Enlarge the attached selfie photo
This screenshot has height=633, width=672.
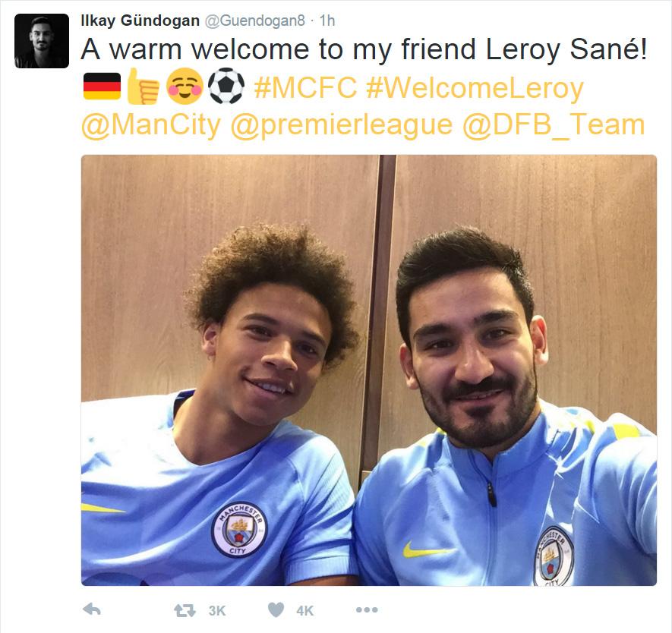coord(369,370)
